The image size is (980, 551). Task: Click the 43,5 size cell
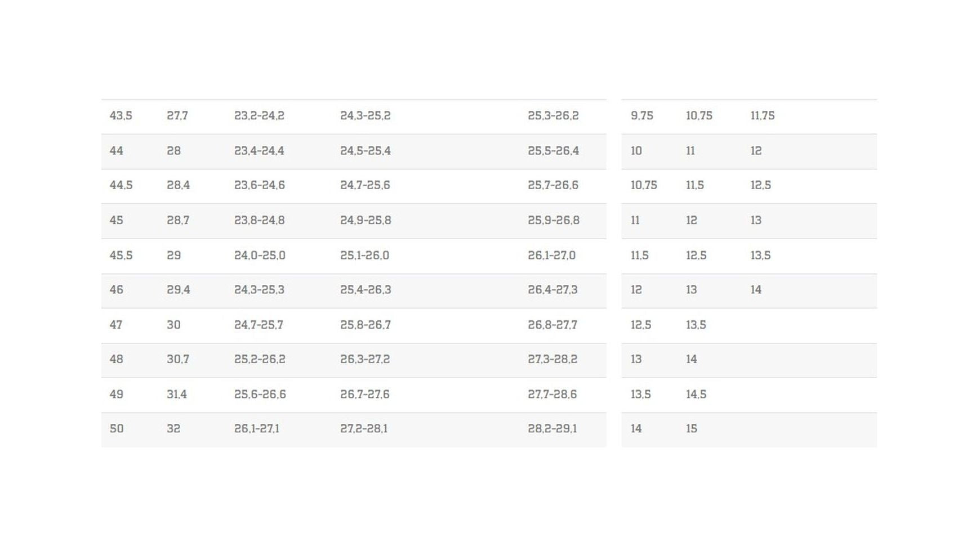point(121,116)
